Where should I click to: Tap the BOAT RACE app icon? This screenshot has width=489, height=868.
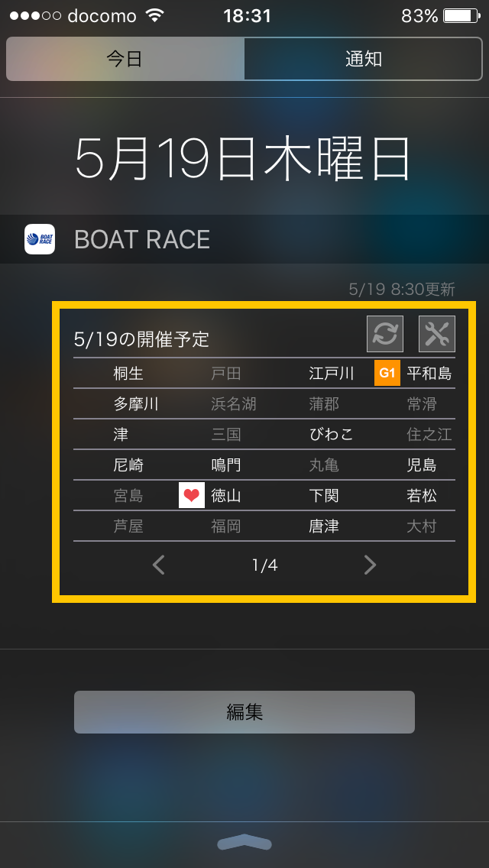(40, 239)
